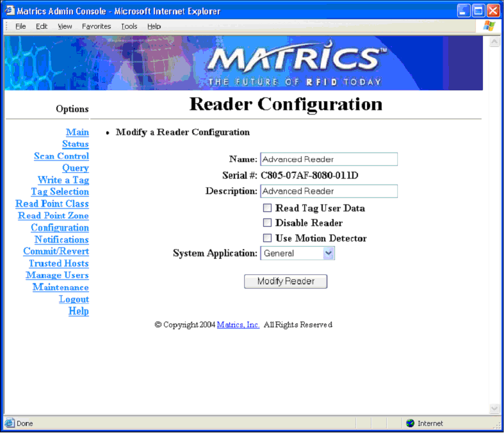
Task: Open the Scan Control link
Action: coord(61,156)
